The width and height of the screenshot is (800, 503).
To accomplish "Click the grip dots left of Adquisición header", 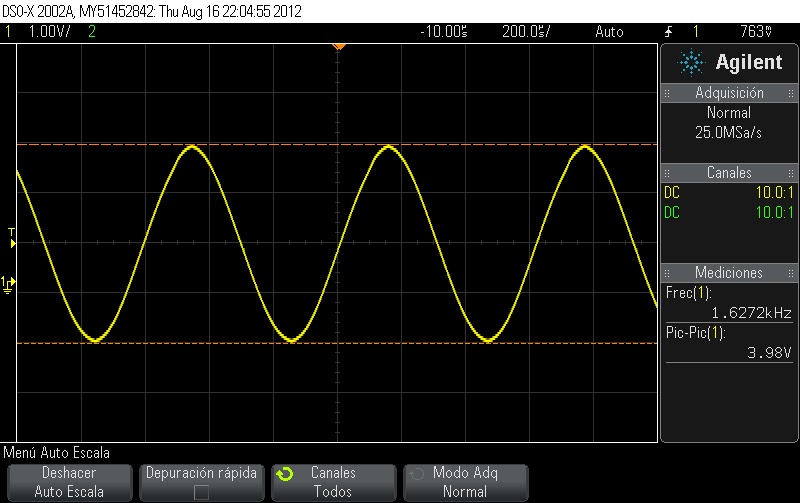I will click(x=667, y=93).
